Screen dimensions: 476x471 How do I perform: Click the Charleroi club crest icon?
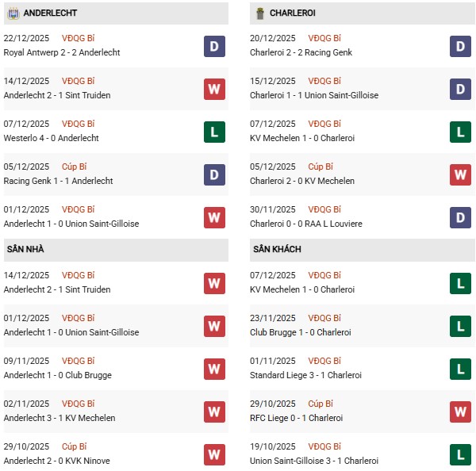259,13
